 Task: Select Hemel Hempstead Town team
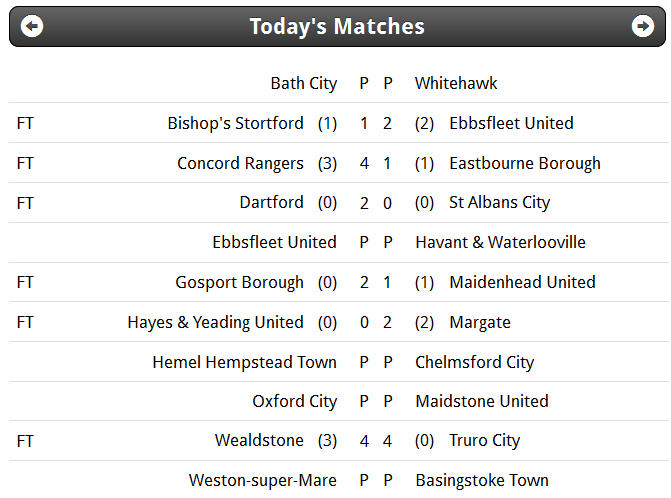[245, 362]
